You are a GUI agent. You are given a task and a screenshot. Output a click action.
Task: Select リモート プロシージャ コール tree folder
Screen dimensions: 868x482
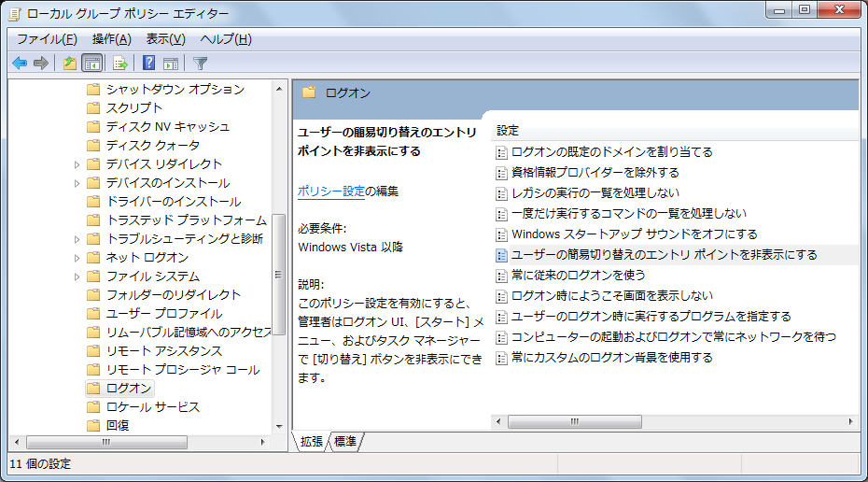[182, 370]
